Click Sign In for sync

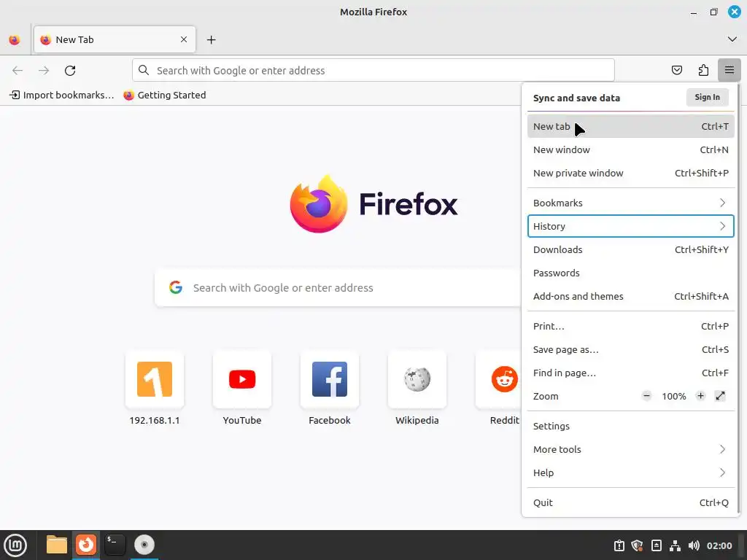tap(707, 97)
